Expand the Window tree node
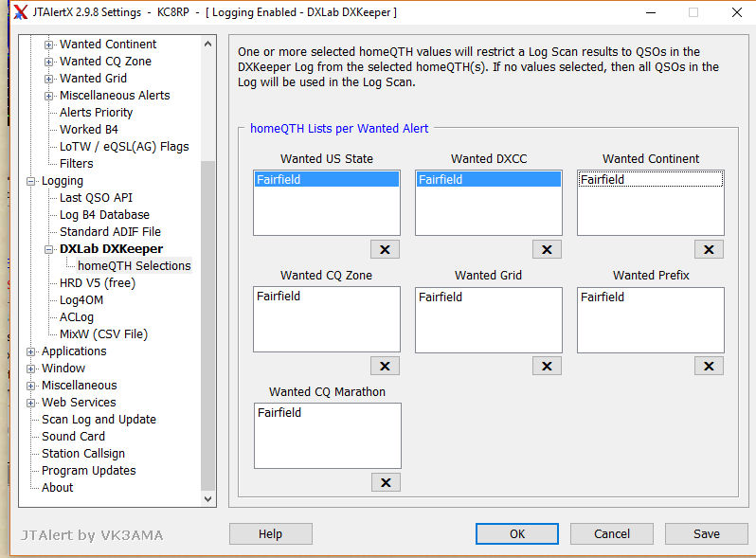Viewport: 756px width, 558px height. click(31, 369)
